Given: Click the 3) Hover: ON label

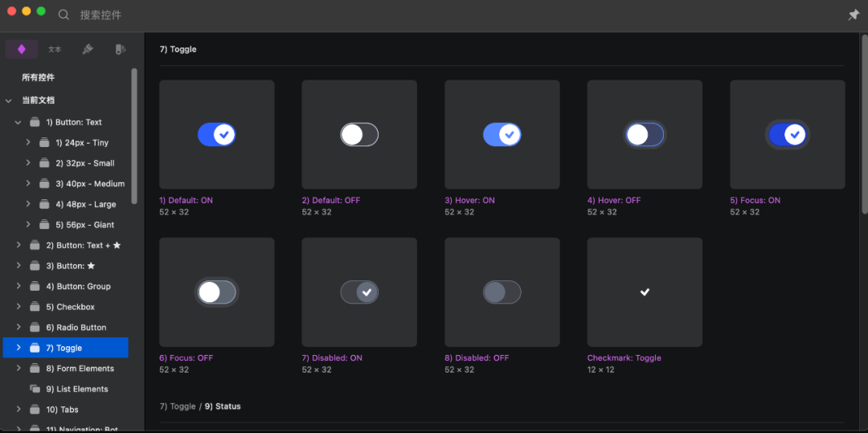Looking at the screenshot, I should click(470, 200).
